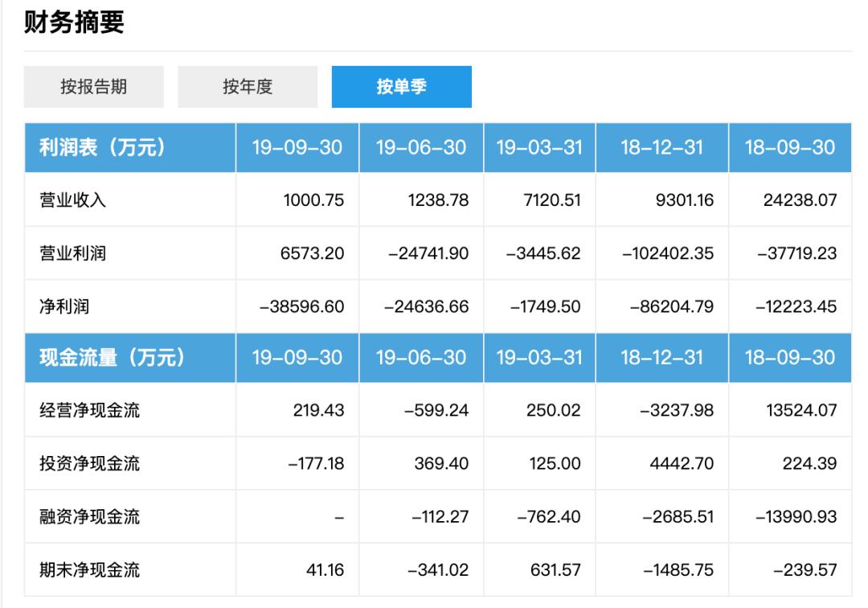Image resolution: width=868 pixels, height=608 pixels.
Task: Click the 19-09-30 column header in 利润表
Action: 297,146
